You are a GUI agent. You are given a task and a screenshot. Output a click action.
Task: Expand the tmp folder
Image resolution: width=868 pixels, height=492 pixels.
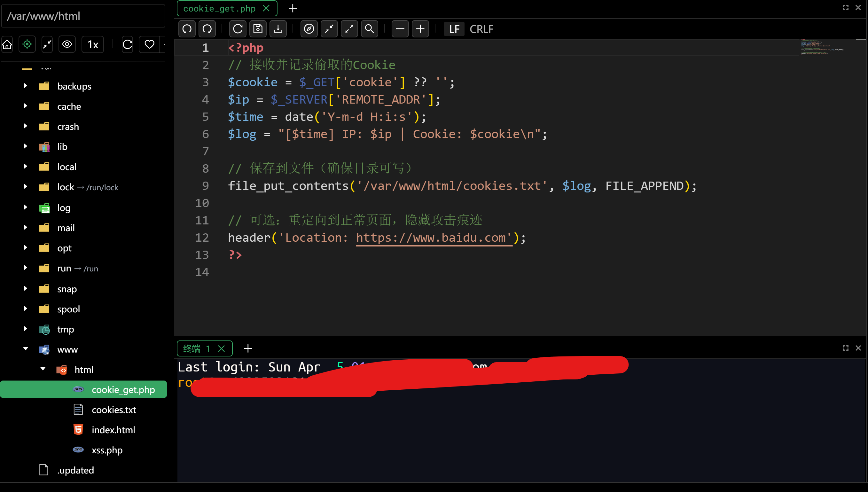tap(26, 329)
